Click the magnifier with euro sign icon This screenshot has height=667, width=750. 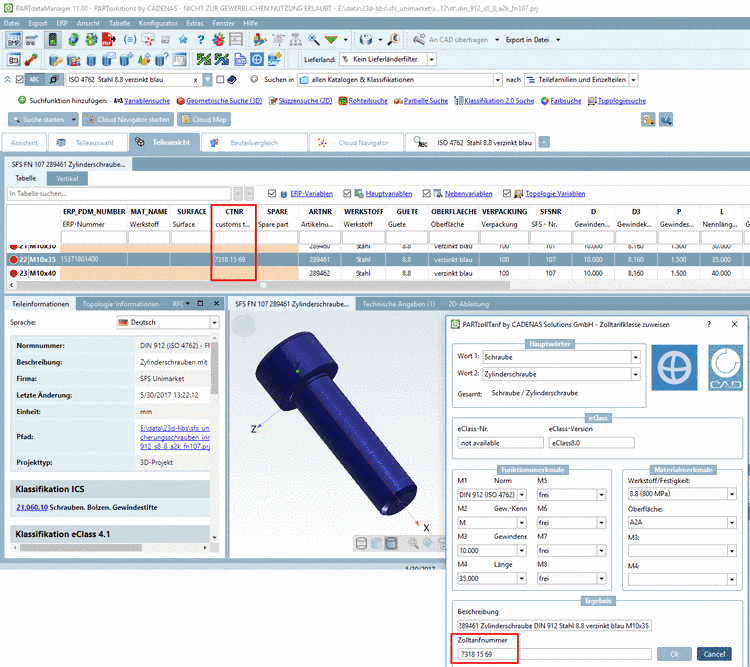click(393, 39)
